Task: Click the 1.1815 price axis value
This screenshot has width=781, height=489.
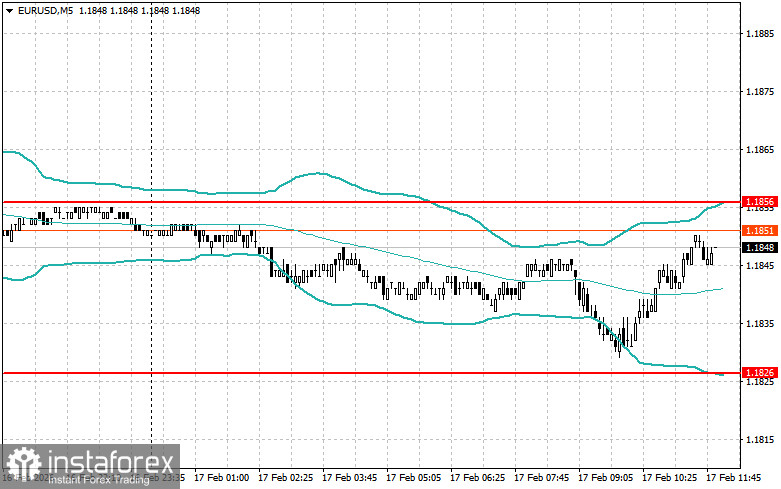Action: pyautogui.click(x=760, y=440)
